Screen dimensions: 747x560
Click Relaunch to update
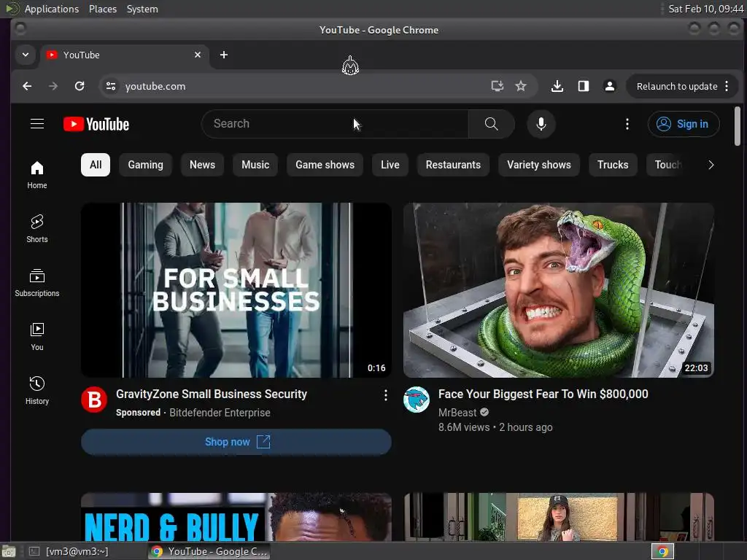(x=676, y=86)
